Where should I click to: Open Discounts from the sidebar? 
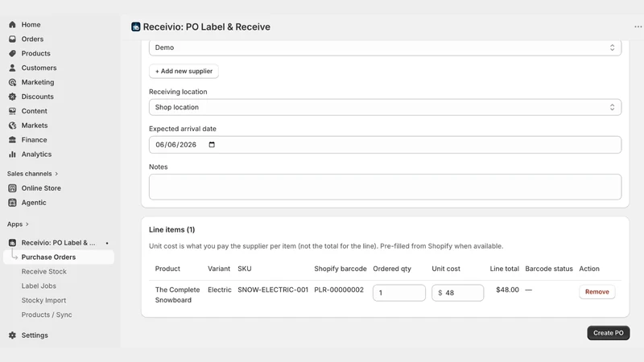coord(37,97)
